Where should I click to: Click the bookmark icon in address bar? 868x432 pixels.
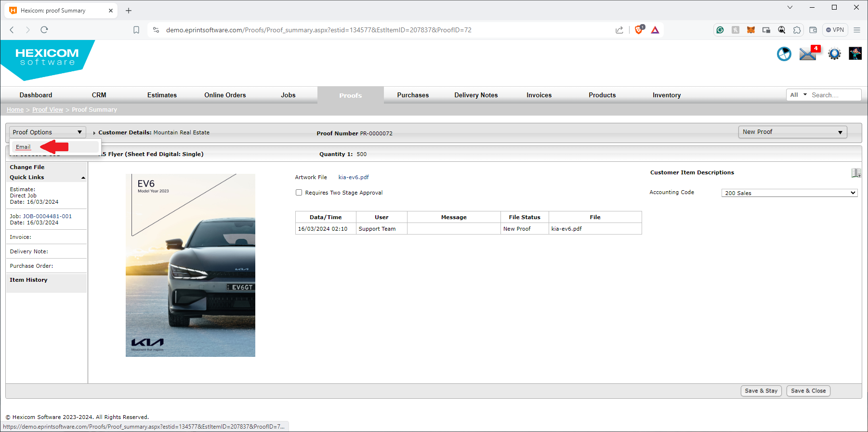click(x=136, y=30)
